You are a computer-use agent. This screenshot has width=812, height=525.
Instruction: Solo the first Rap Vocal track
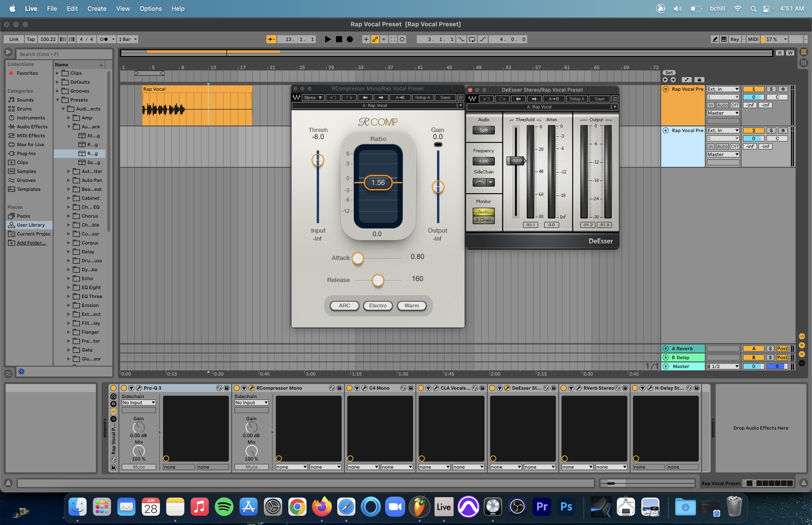pyautogui.click(x=771, y=89)
